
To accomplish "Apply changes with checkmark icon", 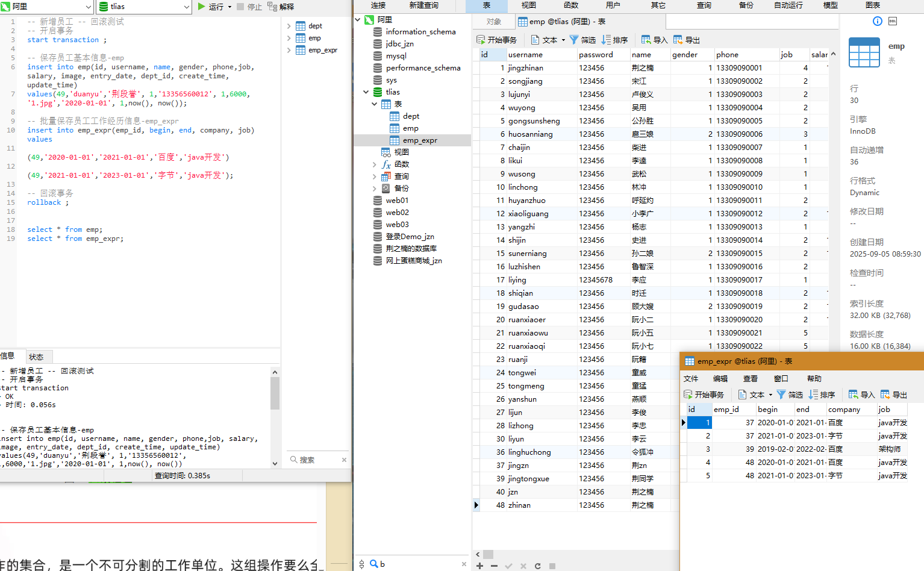I will (508, 566).
